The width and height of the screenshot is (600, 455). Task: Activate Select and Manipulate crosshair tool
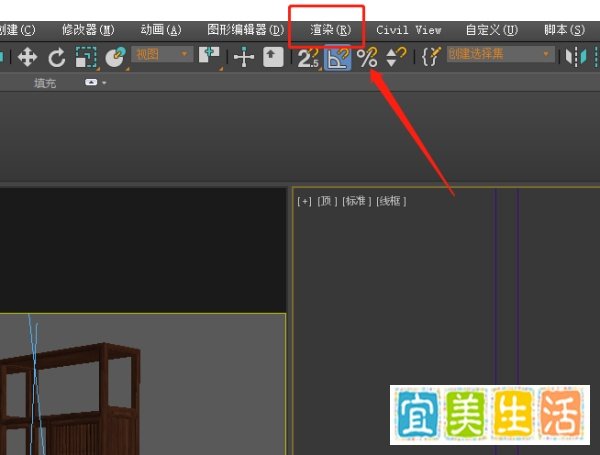(244, 57)
